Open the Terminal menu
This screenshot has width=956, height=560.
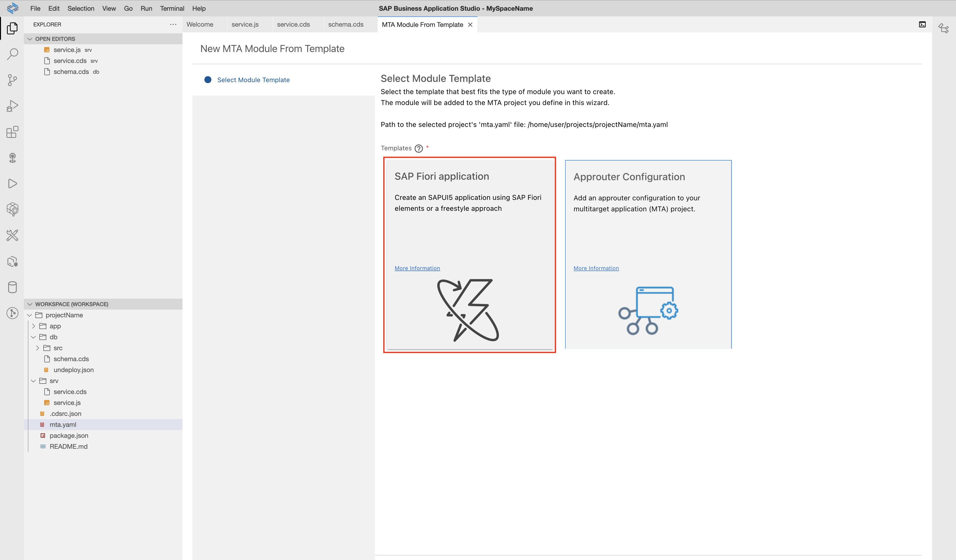pyautogui.click(x=172, y=8)
